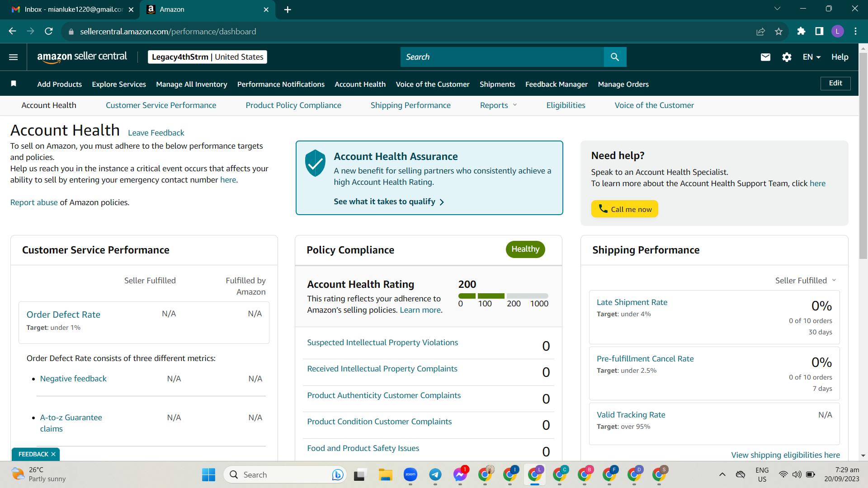Open the EN language dropdown
The image size is (868, 488).
point(811,57)
